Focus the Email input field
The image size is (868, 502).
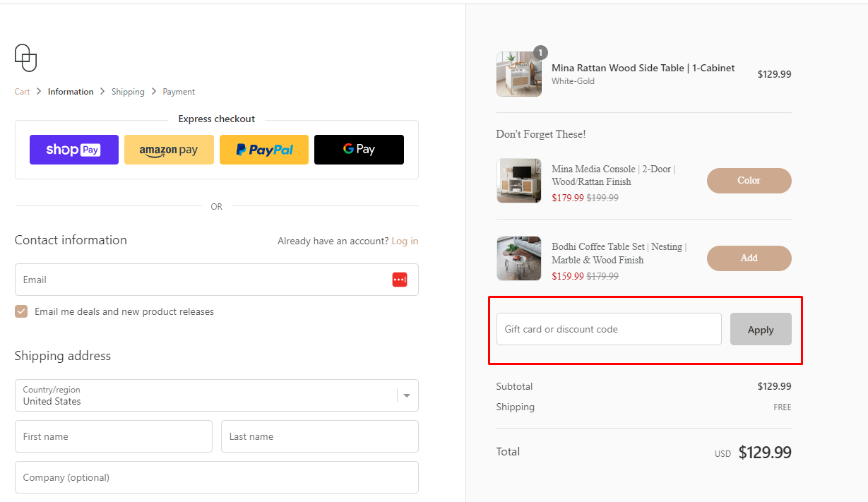[217, 280]
